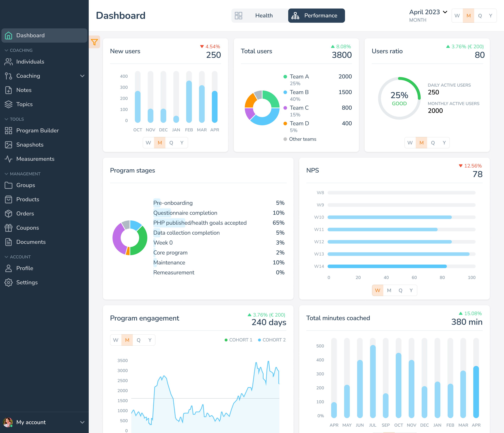
Task: Open Program Builder grid icon
Action: click(x=9, y=131)
